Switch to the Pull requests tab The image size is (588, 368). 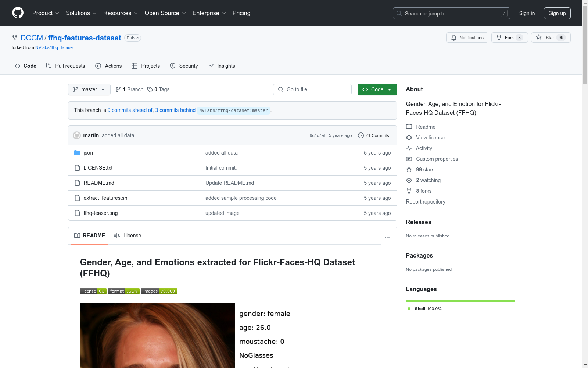point(65,66)
